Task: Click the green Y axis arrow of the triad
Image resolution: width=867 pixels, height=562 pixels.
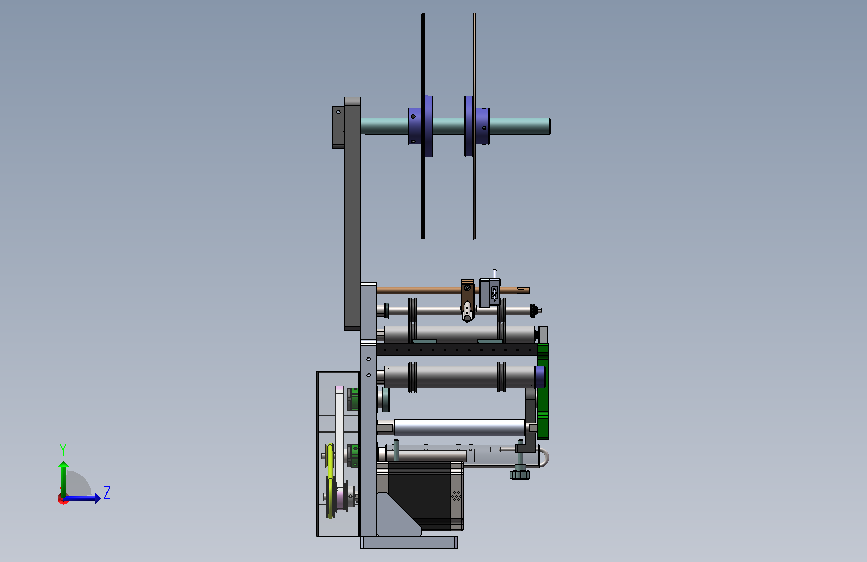Action: pyautogui.click(x=64, y=478)
